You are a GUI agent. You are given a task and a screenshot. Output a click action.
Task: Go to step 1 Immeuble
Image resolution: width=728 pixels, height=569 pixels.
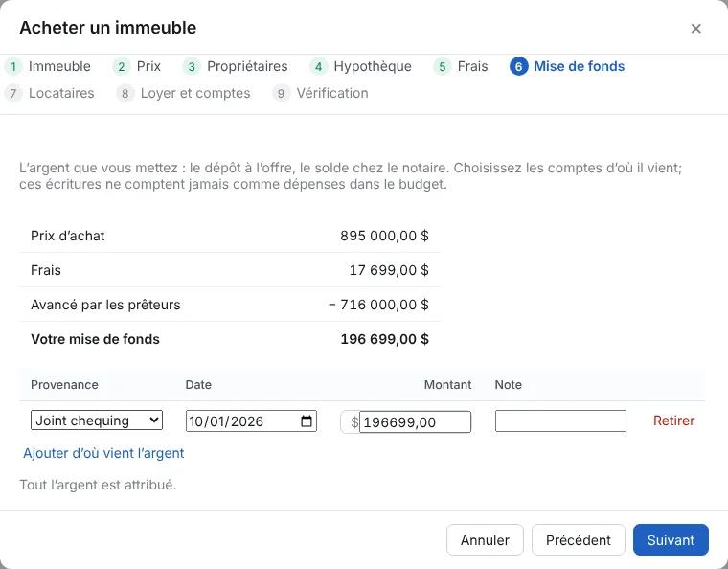[x=48, y=66]
